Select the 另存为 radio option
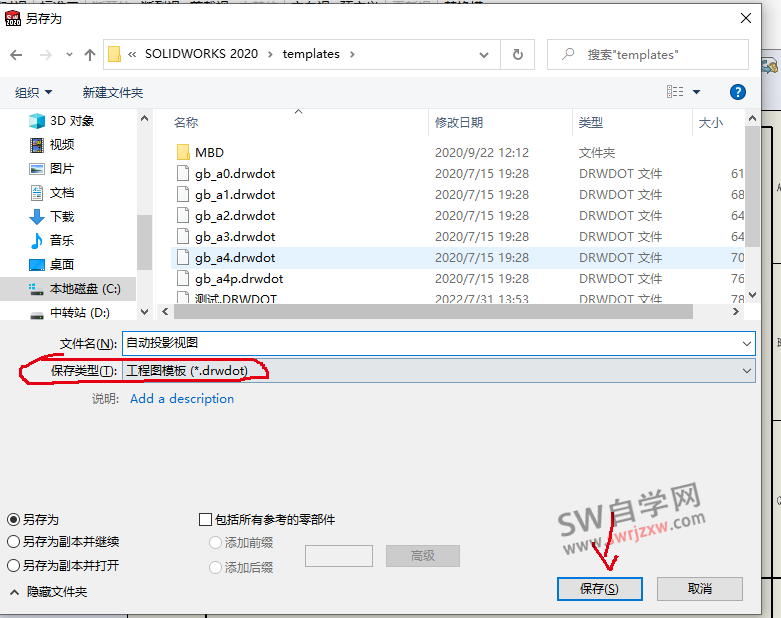The width and height of the screenshot is (781, 618). (13, 519)
